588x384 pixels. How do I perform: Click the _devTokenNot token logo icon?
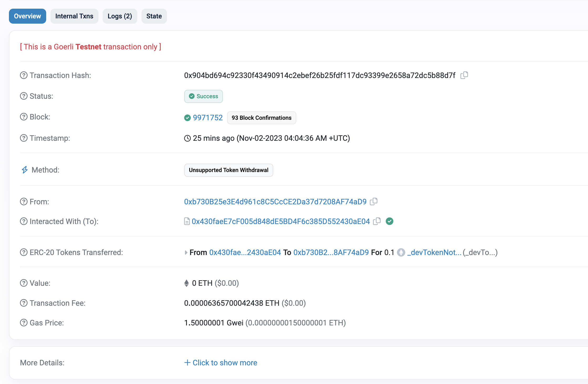tap(401, 252)
